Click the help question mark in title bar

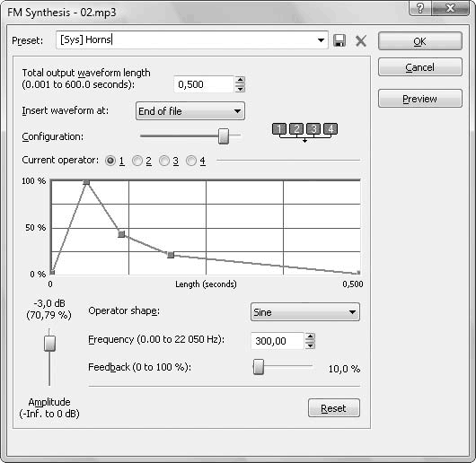click(x=419, y=8)
